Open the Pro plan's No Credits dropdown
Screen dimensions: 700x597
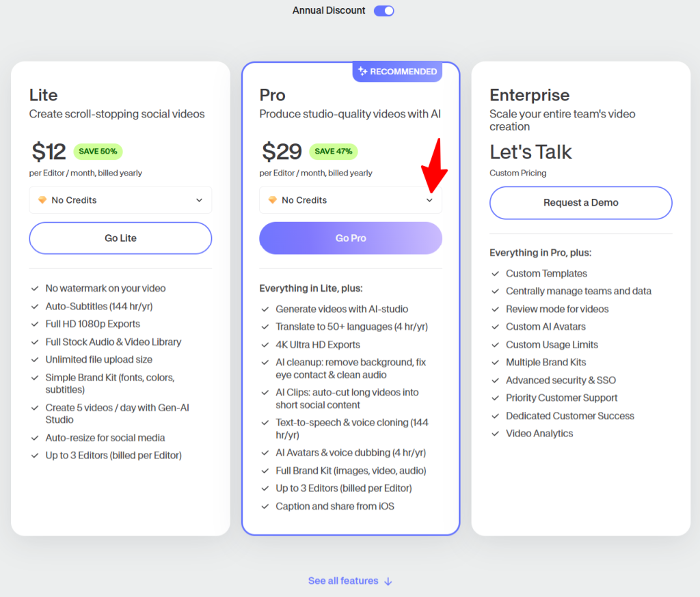350,200
